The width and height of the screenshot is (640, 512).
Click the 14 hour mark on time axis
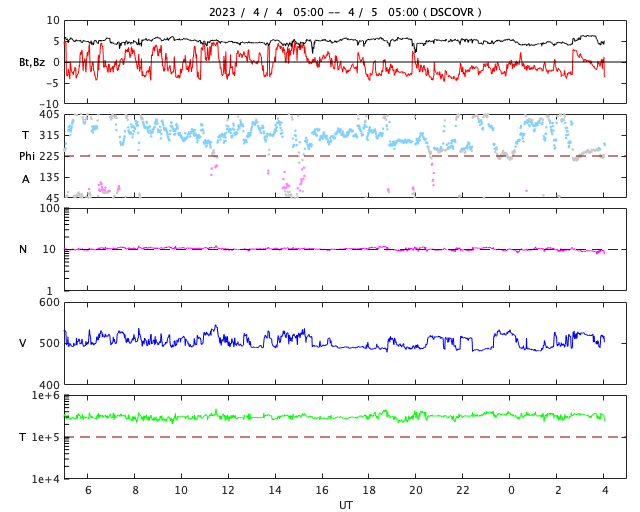pos(275,491)
